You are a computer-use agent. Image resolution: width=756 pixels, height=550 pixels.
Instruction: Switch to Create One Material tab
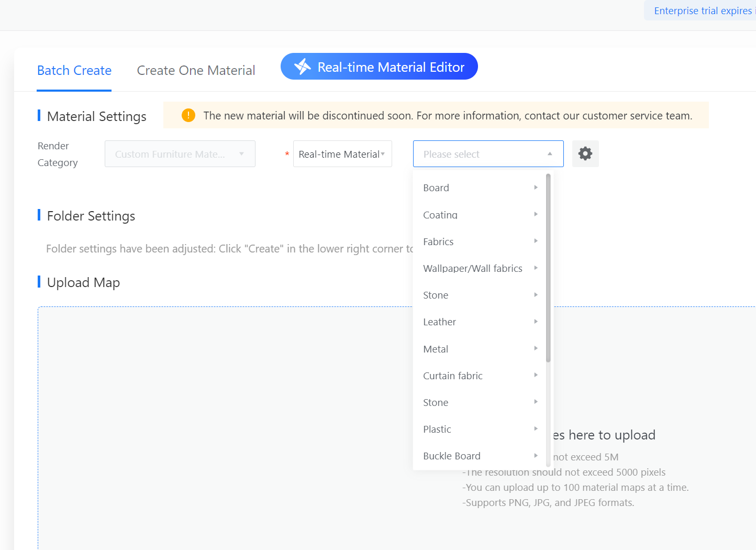click(x=196, y=71)
